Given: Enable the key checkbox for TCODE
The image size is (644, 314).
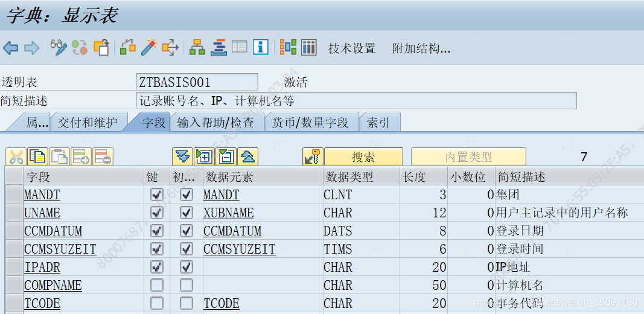Looking at the screenshot, I should (x=156, y=303).
